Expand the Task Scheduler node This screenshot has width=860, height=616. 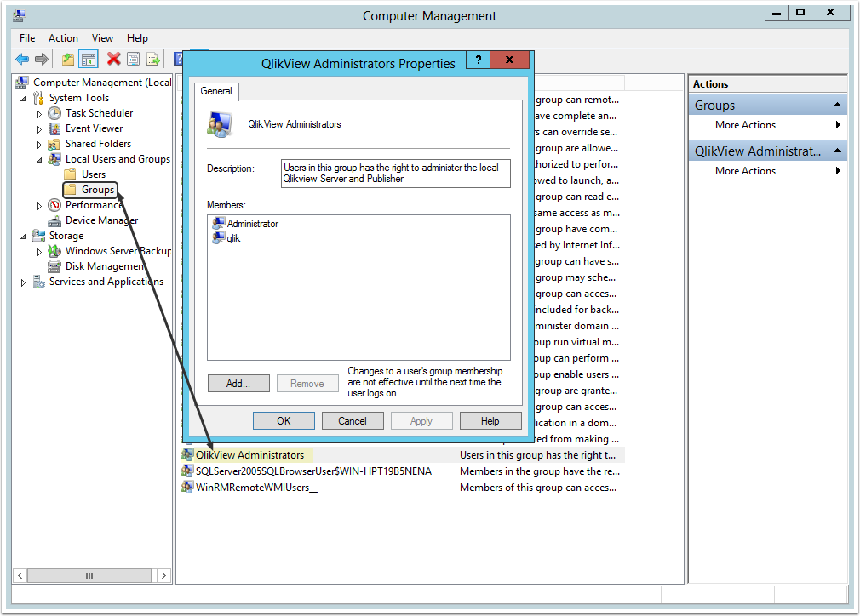39,114
